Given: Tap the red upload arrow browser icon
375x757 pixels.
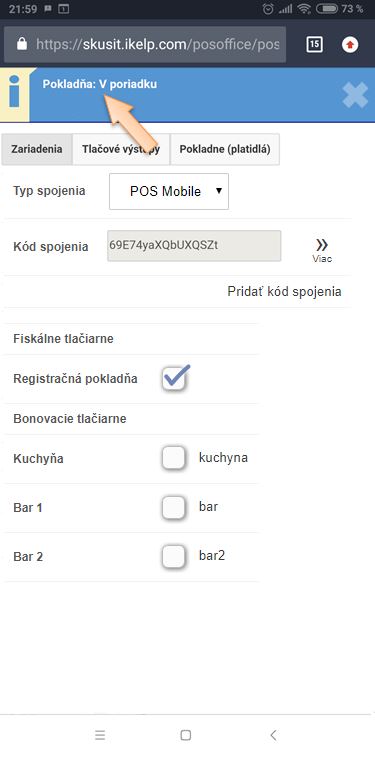Looking at the screenshot, I should click(x=350, y=45).
